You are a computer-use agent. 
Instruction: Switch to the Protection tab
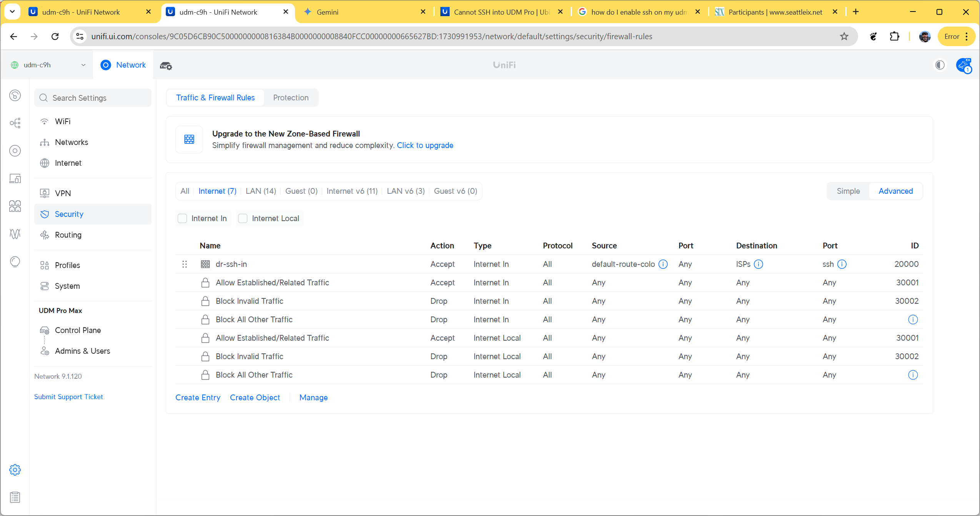(291, 98)
